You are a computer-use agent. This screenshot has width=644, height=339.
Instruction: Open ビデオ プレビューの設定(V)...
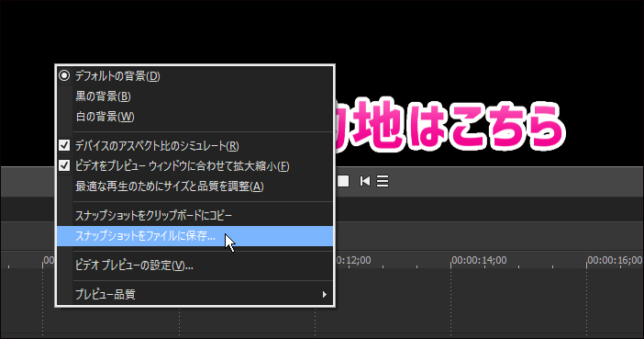tap(195, 266)
